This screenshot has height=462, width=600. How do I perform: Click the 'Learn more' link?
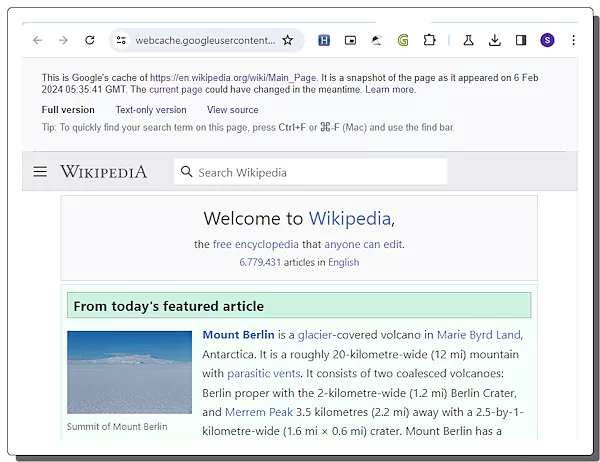[390, 90]
